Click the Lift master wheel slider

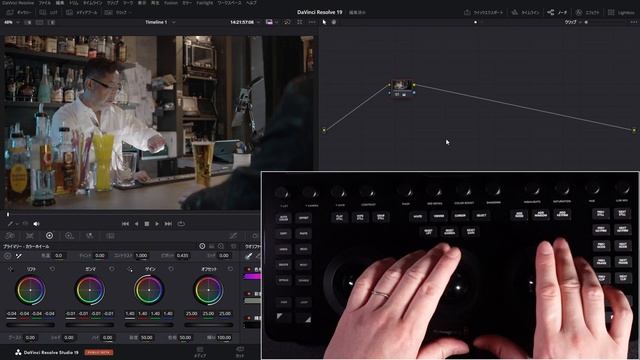(30, 325)
